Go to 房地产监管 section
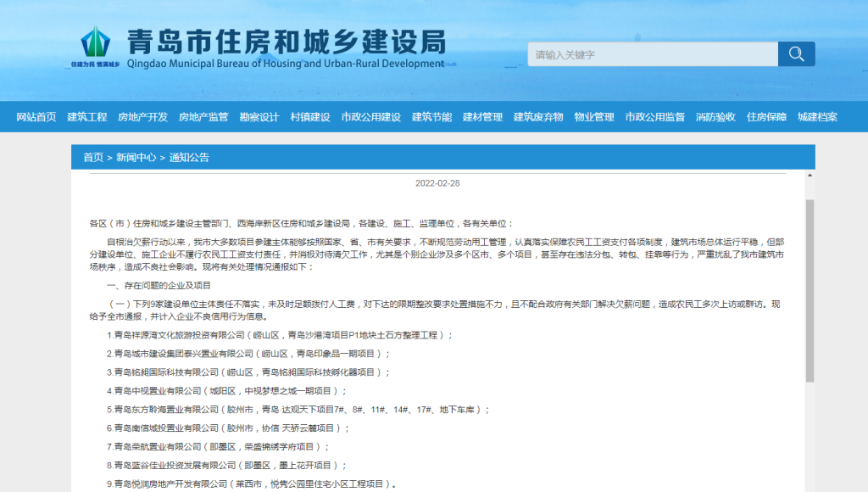The width and height of the screenshot is (868, 492). point(203,117)
